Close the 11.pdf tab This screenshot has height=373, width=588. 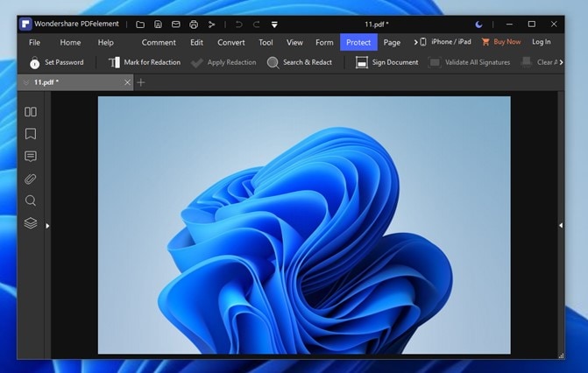point(127,82)
